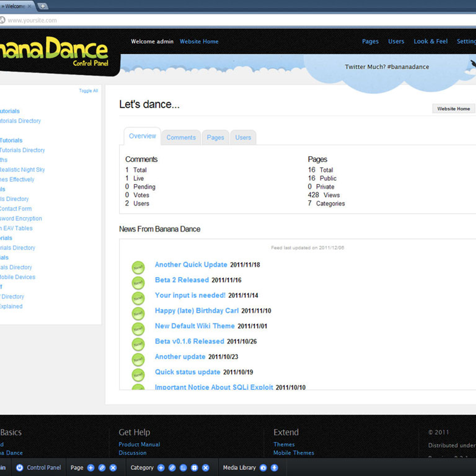Open the Quick status update post
476x476 pixels.
click(187, 372)
